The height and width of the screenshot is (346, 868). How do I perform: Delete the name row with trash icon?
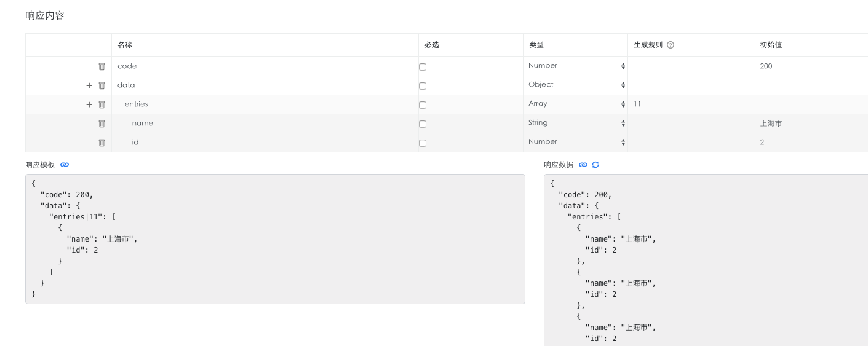point(102,124)
